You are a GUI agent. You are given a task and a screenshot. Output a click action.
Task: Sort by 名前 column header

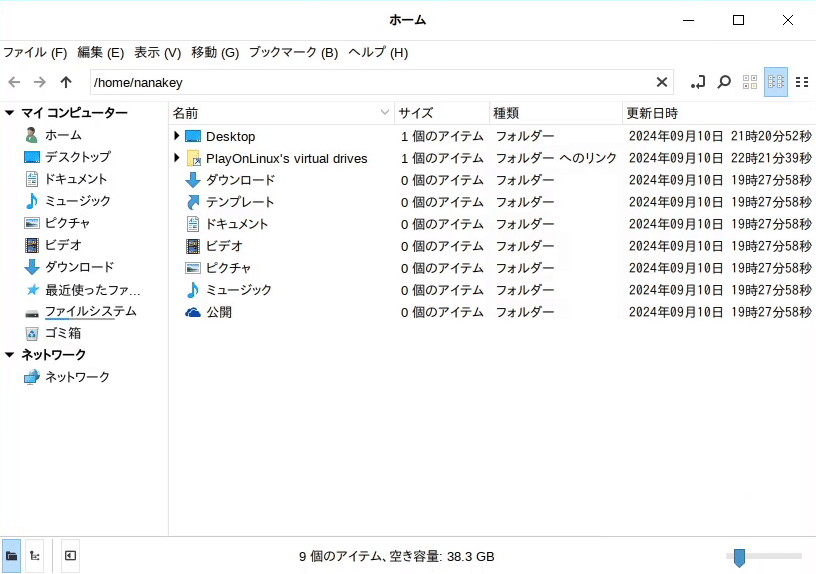(x=282, y=113)
